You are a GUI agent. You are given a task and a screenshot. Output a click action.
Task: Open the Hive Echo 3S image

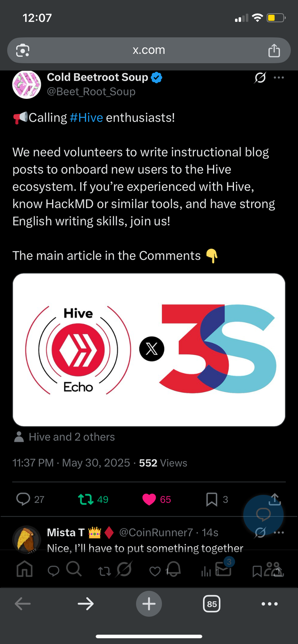pos(149,350)
